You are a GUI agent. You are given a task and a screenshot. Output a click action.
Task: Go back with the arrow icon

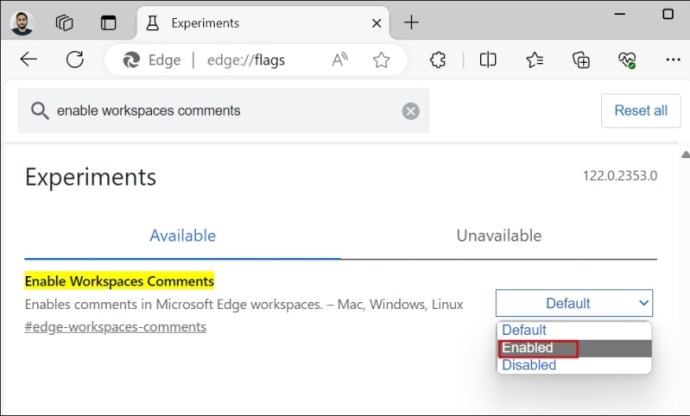[x=29, y=59]
